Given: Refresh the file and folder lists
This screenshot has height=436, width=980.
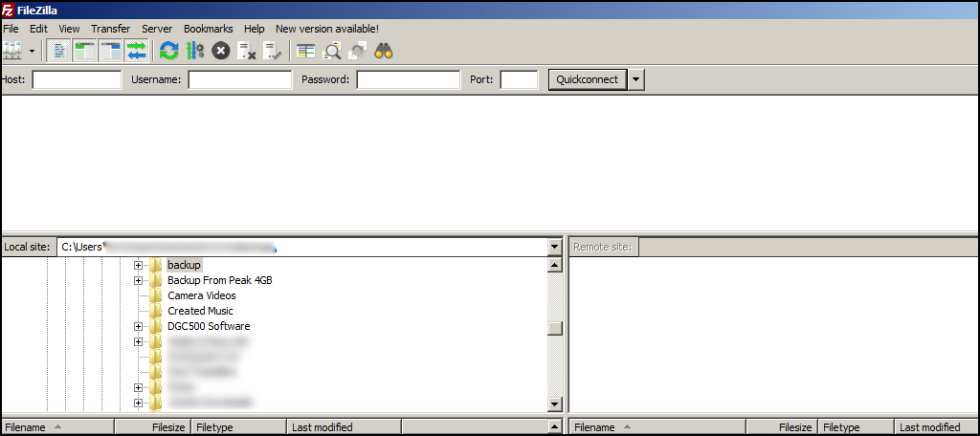Looking at the screenshot, I should point(168,51).
